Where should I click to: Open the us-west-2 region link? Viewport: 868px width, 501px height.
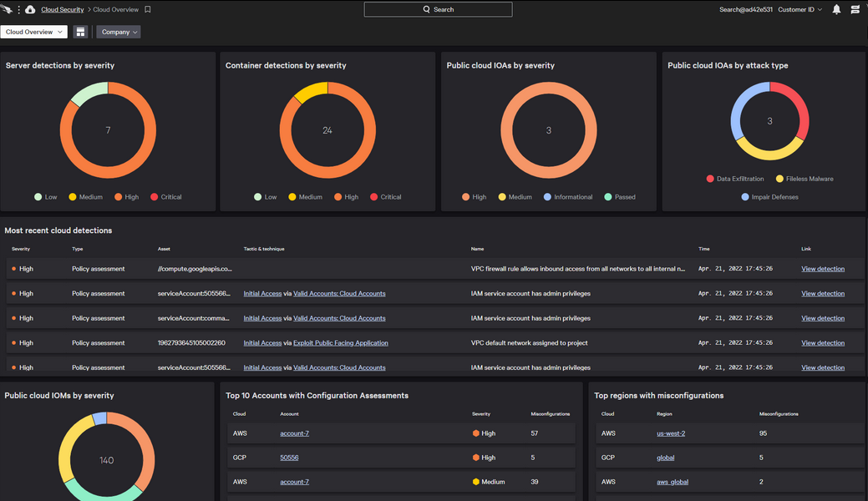pos(671,433)
